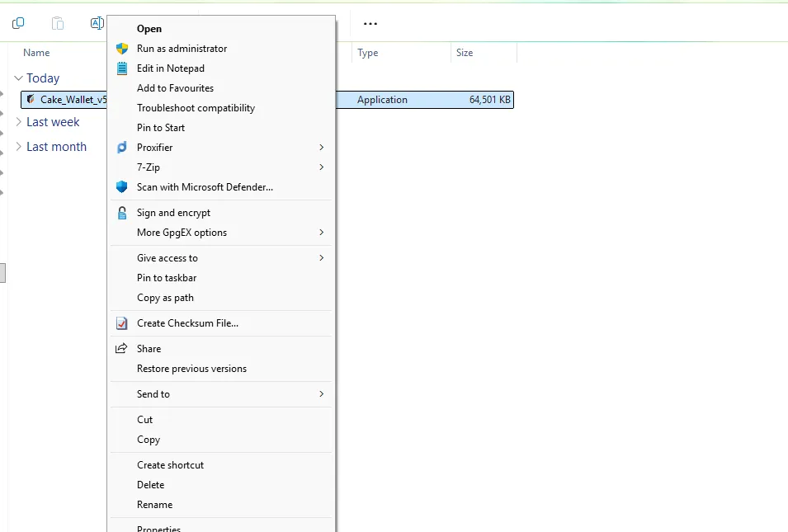Expand the Last month group chevron
The width and height of the screenshot is (788, 532).
tap(19, 147)
